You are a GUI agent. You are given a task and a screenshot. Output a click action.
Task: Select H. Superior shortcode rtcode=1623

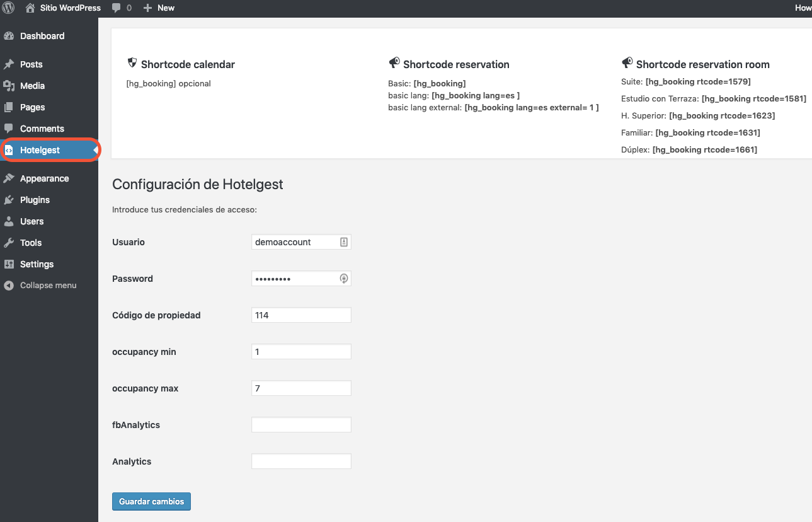click(x=698, y=115)
